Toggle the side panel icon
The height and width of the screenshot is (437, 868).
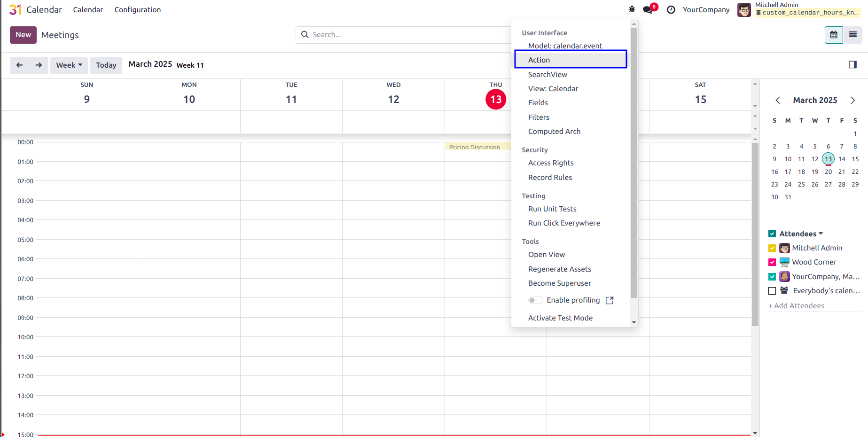click(x=853, y=65)
